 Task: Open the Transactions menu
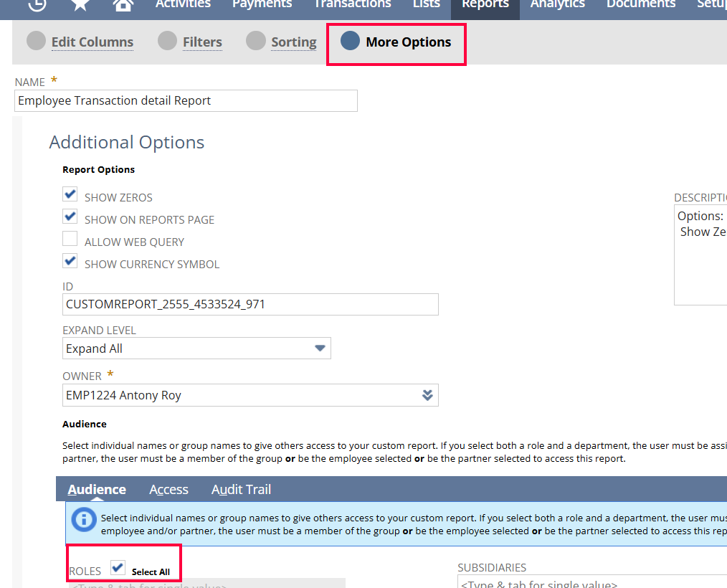click(x=352, y=4)
